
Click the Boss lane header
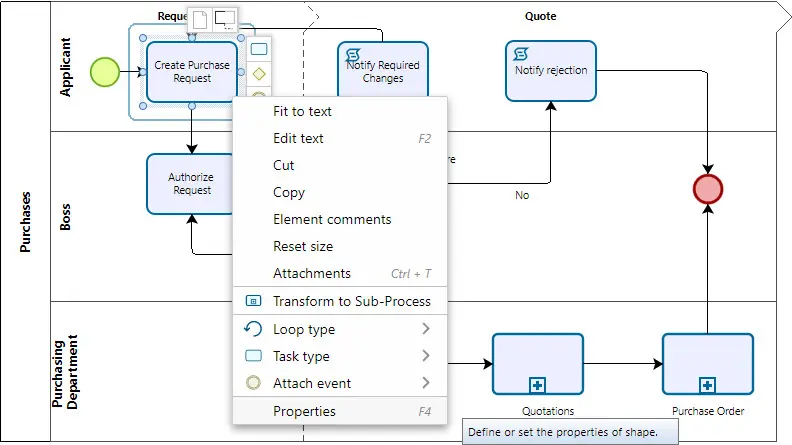pyautogui.click(x=66, y=217)
